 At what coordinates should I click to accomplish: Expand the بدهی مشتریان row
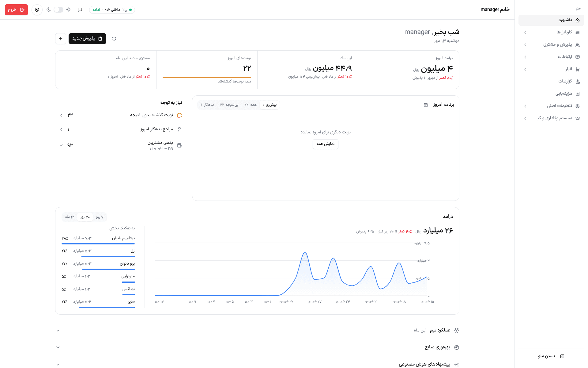pyautogui.click(x=121, y=145)
